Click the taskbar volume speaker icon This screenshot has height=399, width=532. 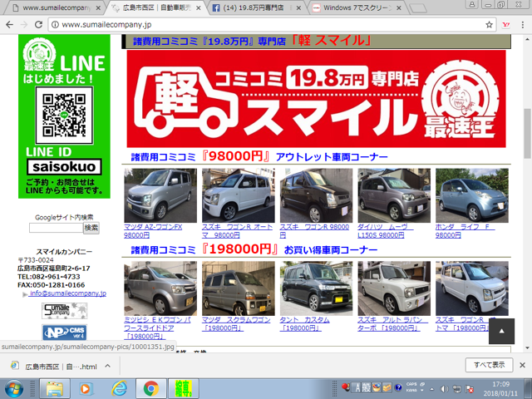[444, 389]
